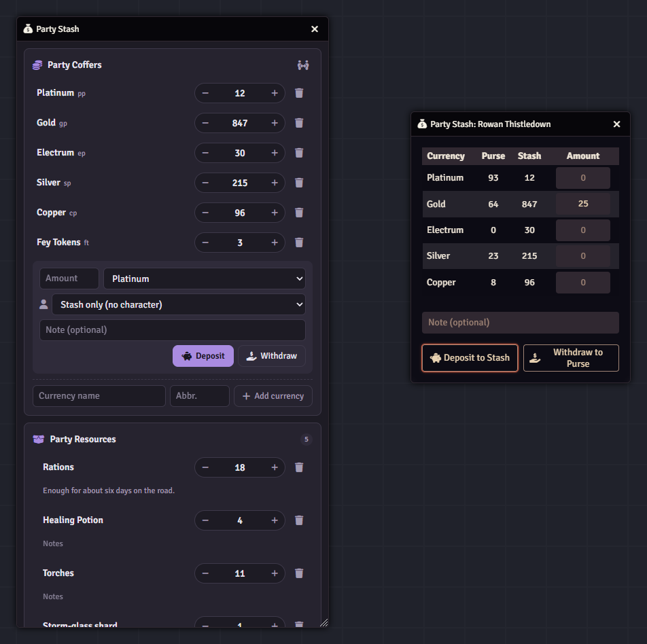Image resolution: width=647 pixels, height=644 pixels.
Task: Decrease Fey Tokens with minus button
Action: (x=205, y=243)
